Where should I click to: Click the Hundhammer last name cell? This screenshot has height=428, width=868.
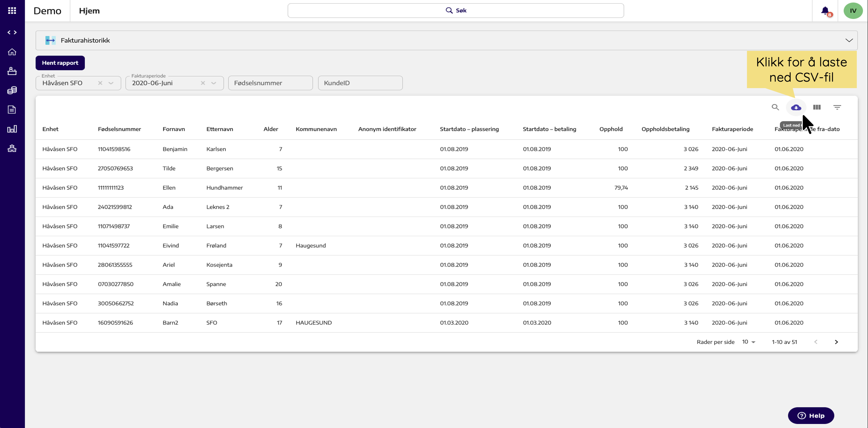pyautogui.click(x=224, y=188)
